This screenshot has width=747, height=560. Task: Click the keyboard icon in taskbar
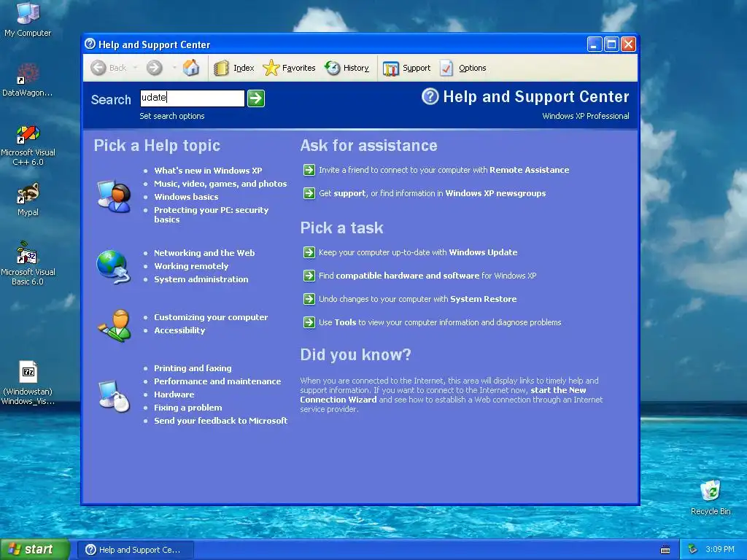pyautogui.click(x=665, y=550)
